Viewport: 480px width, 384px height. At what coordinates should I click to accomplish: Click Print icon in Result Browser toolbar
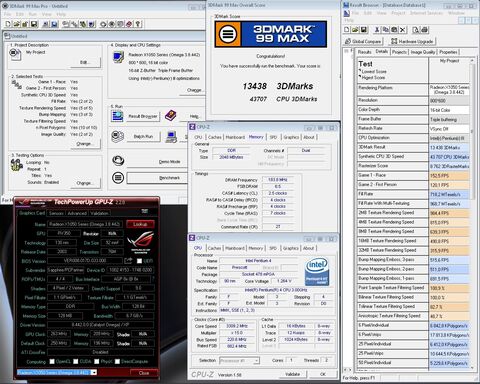click(424, 30)
